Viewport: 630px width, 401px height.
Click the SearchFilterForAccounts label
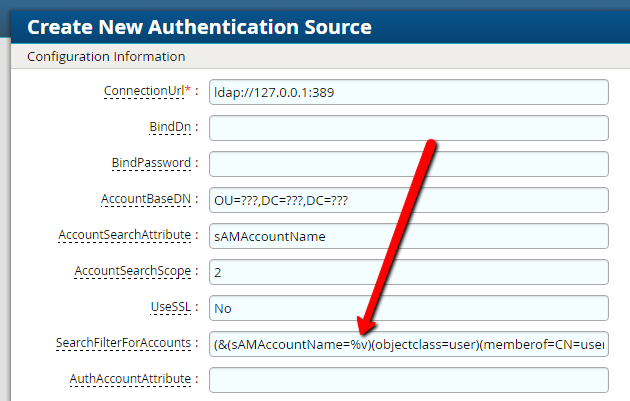tap(122, 343)
